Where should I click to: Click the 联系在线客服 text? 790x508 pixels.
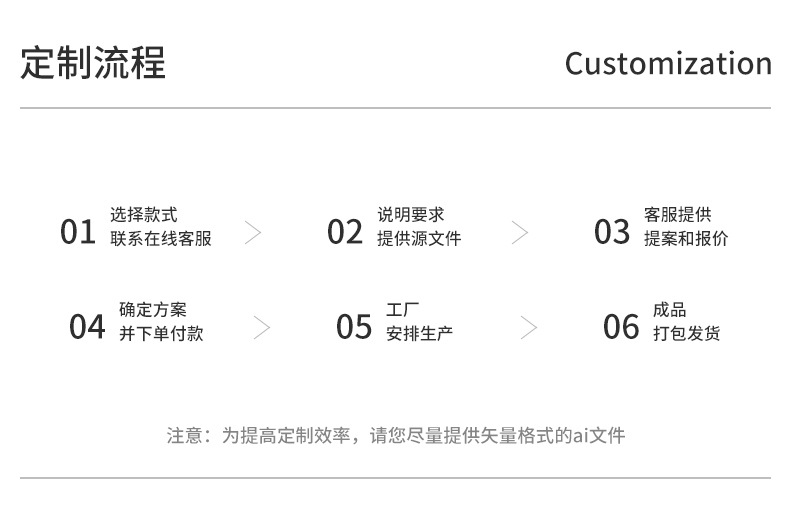click(x=161, y=239)
